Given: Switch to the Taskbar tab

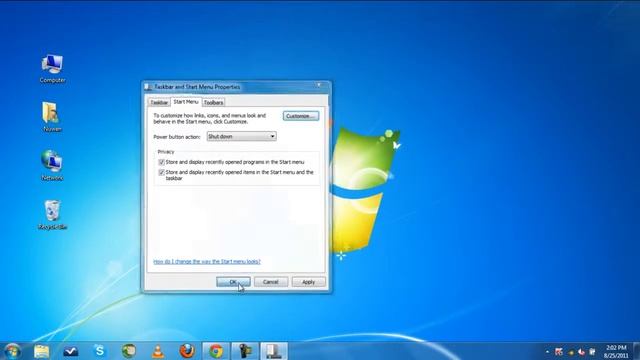Looking at the screenshot, I should (159, 102).
